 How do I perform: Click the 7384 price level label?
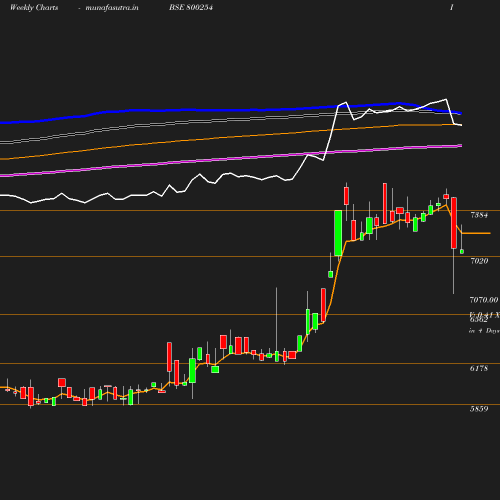point(479,215)
